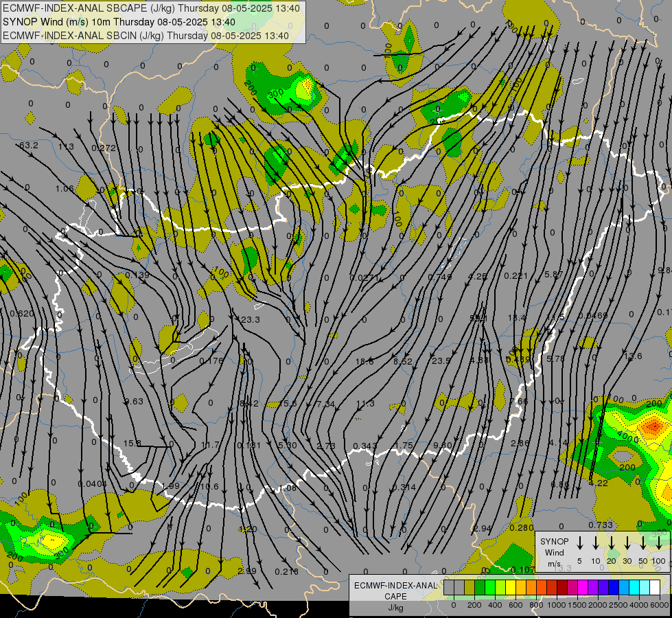Click the 5.87 value on the map
This screenshot has width=672, height=618.
(x=553, y=274)
